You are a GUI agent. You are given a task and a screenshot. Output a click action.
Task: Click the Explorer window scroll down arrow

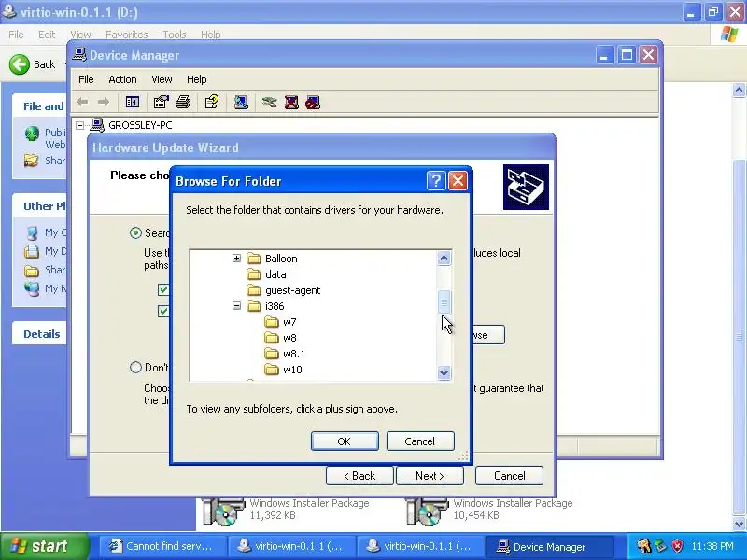click(x=739, y=524)
